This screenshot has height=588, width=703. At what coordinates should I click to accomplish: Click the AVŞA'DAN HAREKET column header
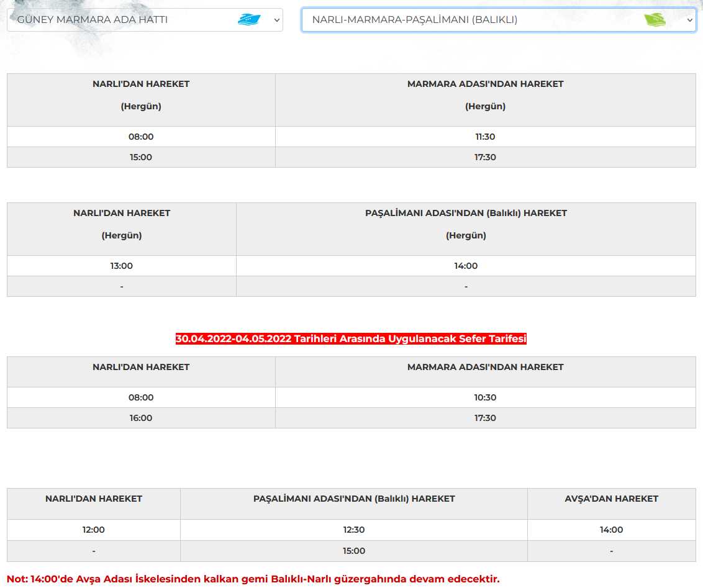coord(612,499)
